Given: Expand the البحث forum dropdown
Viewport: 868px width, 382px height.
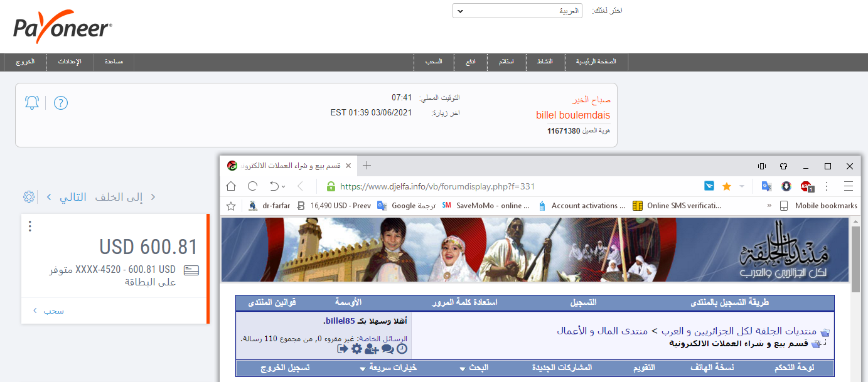Looking at the screenshot, I should (x=474, y=368).
